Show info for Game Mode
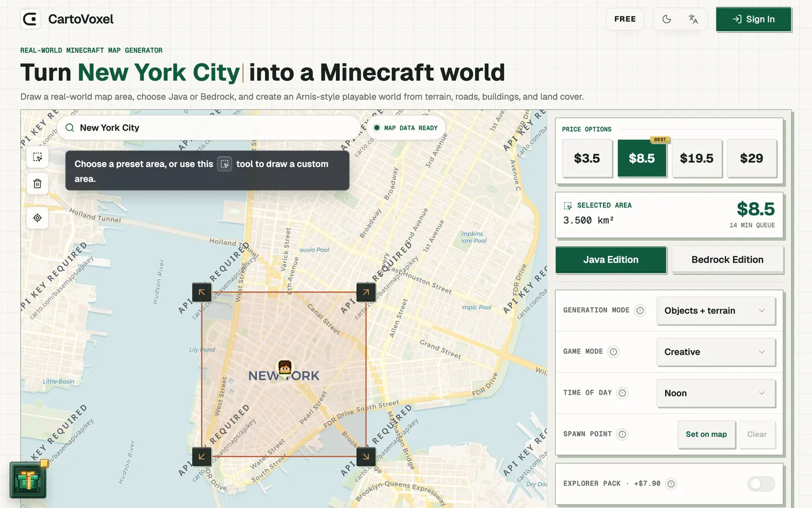This screenshot has height=508, width=812. (x=614, y=352)
